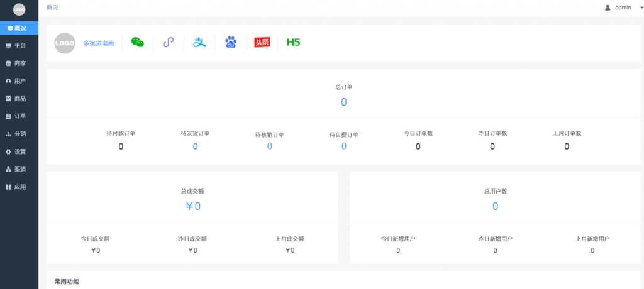Click the 今日成交额 amount
Screen dimensions: 644x289
[96, 250]
